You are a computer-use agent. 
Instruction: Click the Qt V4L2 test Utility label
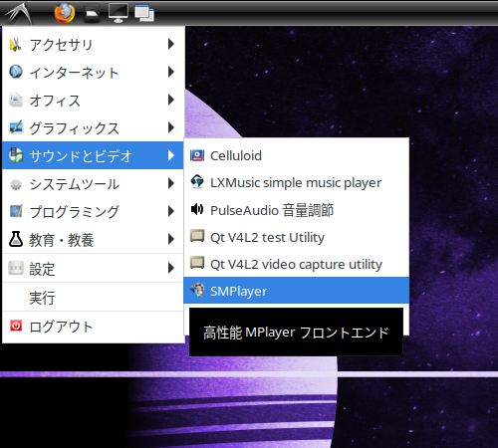[267, 237]
